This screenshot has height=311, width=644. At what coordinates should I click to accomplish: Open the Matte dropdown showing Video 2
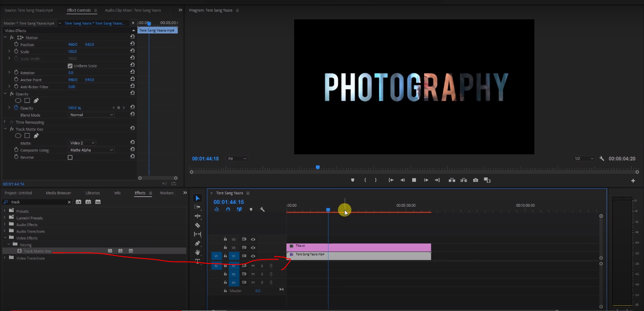pyautogui.click(x=82, y=143)
